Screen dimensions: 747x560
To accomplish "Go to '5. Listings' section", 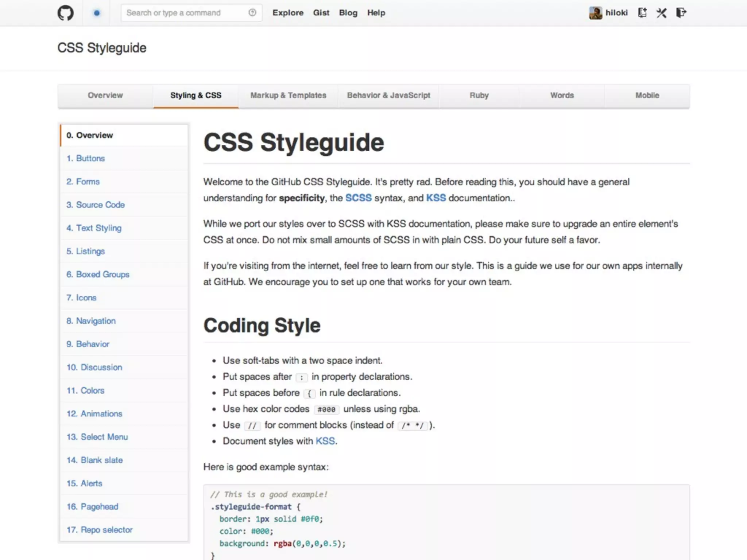I will click(124, 251).
